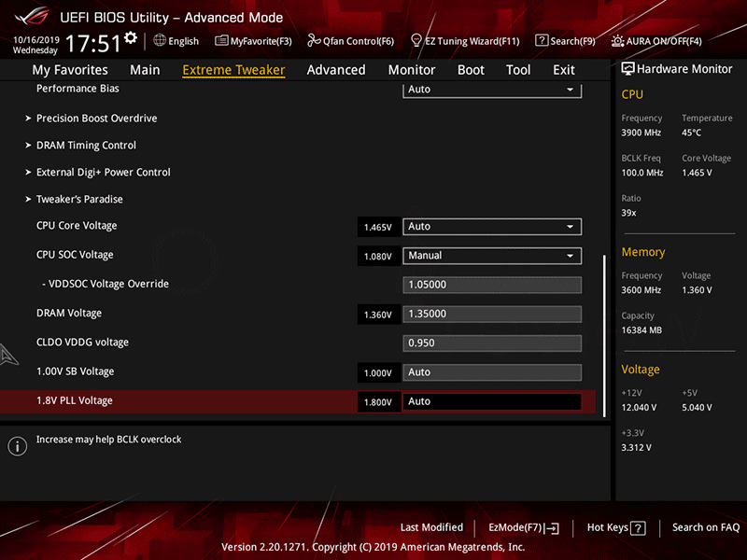Click +3.3V reading 3.312 V

[x=636, y=448]
